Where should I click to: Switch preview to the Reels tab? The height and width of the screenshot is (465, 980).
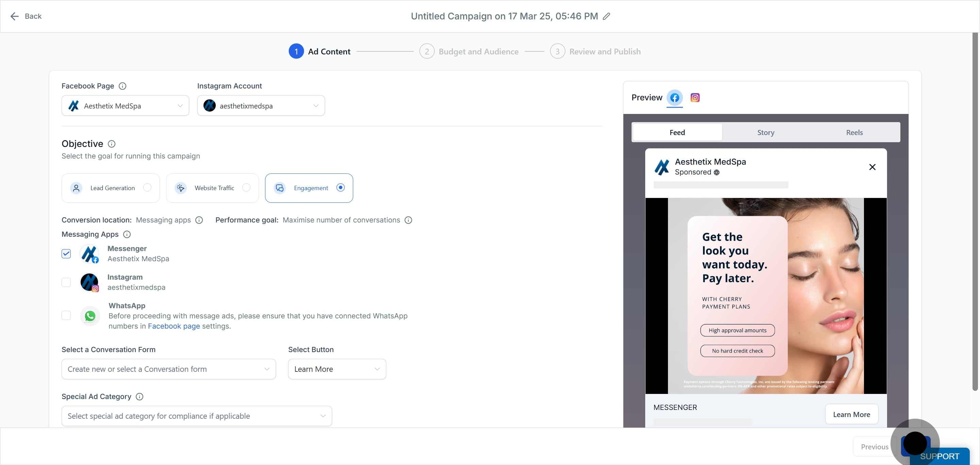click(x=854, y=132)
